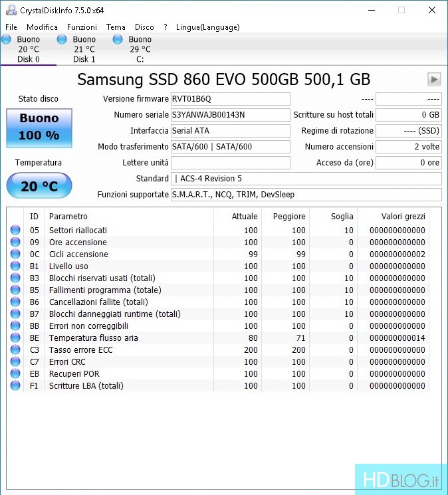
Task: Select the Disk 0 tab
Action: point(28,49)
